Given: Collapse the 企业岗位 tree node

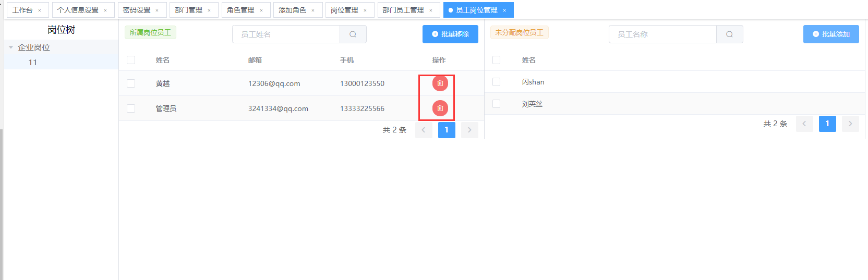Looking at the screenshot, I should (11, 47).
